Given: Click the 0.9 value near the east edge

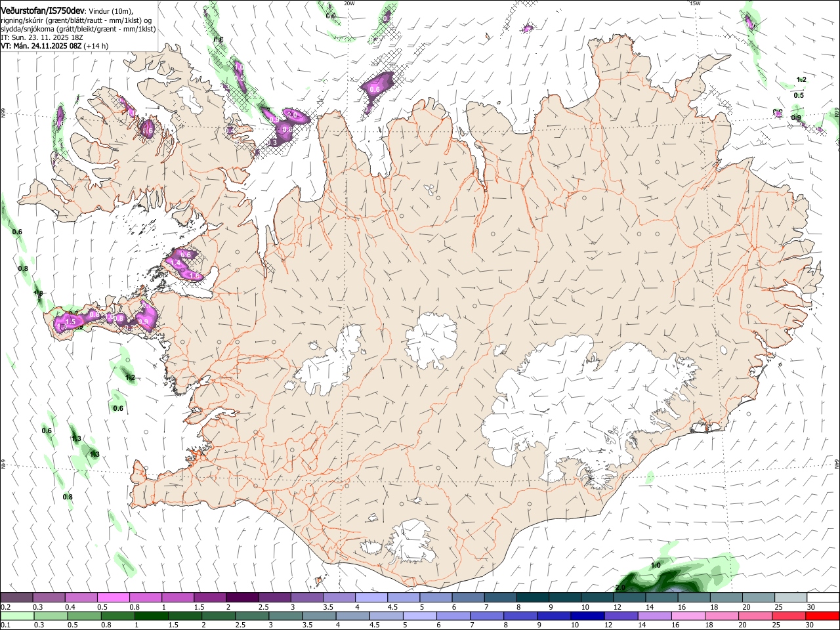Looking at the screenshot, I should (796, 117).
